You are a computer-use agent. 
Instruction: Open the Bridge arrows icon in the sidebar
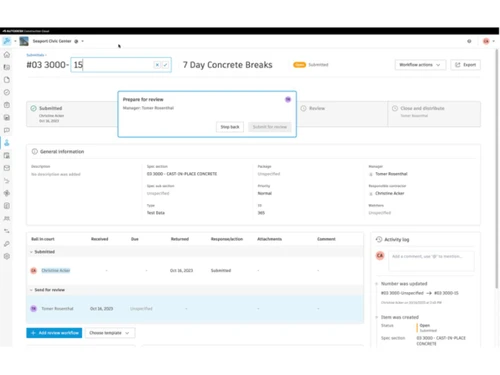point(7,231)
